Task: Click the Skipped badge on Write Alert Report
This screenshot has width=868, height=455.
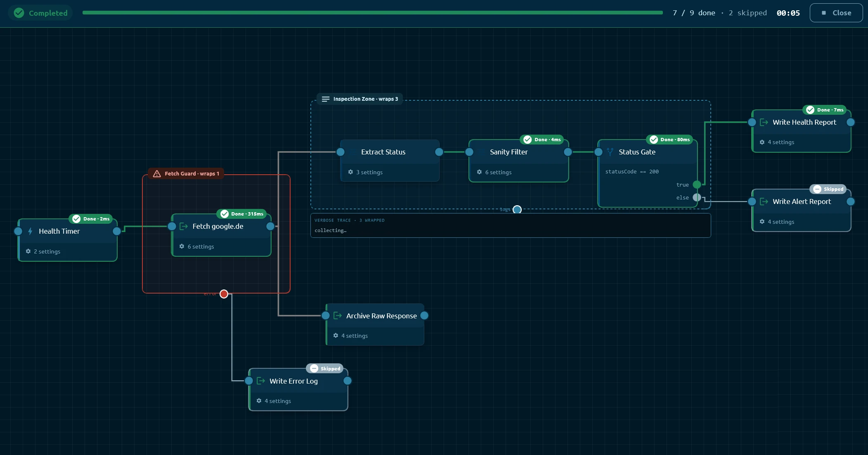Action: click(x=828, y=189)
